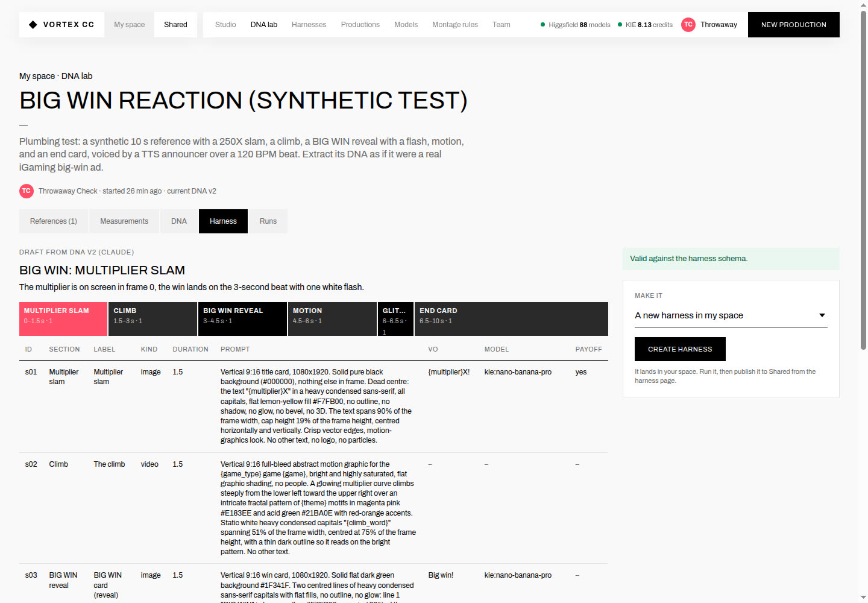
Task: Click the NEW PRODUCTION button
Action: pyautogui.click(x=794, y=25)
